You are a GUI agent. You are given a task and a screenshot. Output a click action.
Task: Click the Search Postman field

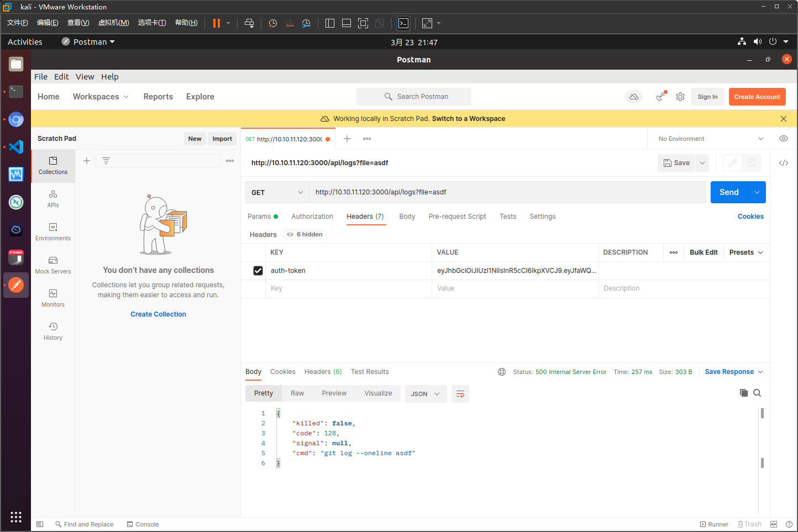click(414, 97)
